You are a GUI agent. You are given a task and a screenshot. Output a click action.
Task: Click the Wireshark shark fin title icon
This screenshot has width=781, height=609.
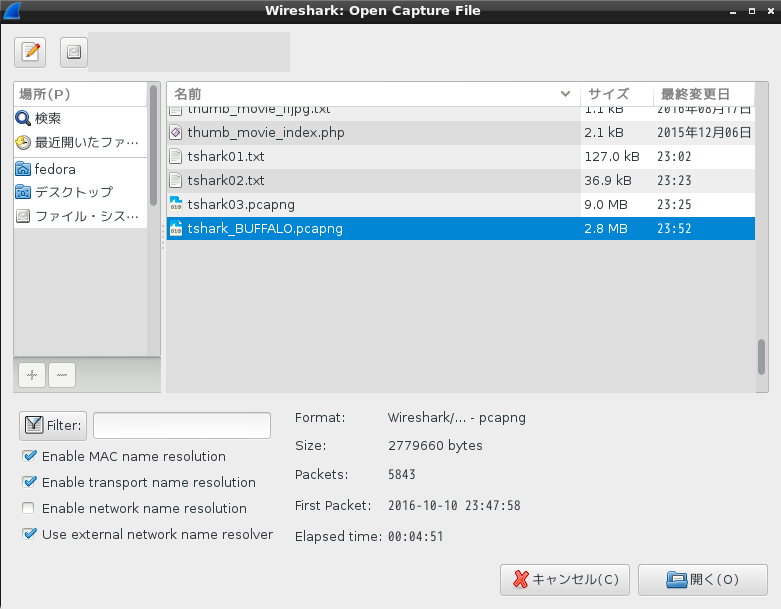12,11
